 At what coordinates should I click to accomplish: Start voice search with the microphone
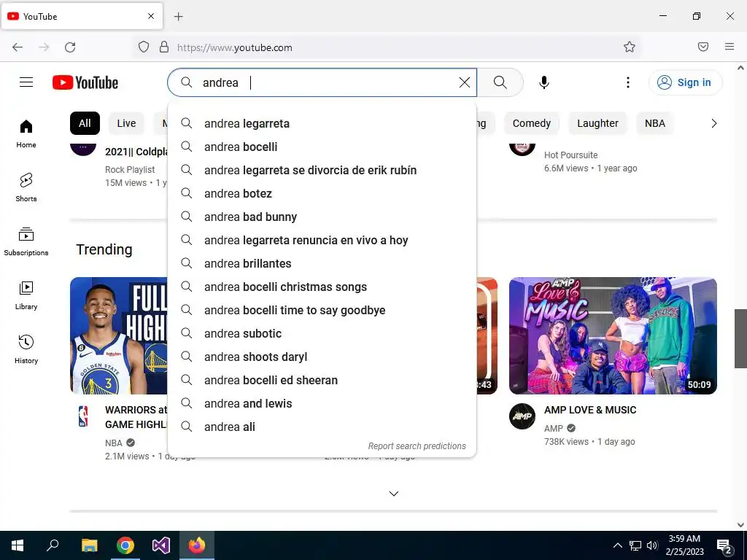pos(544,82)
